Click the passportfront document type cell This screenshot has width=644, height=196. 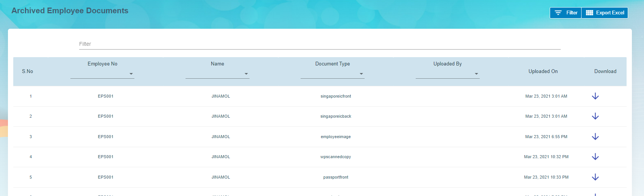(336, 177)
